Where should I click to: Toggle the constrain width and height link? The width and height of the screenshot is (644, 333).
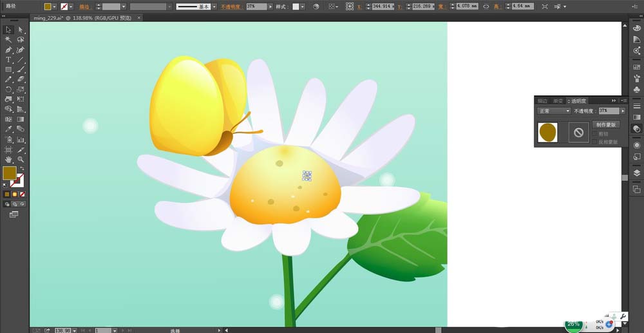pos(486,6)
